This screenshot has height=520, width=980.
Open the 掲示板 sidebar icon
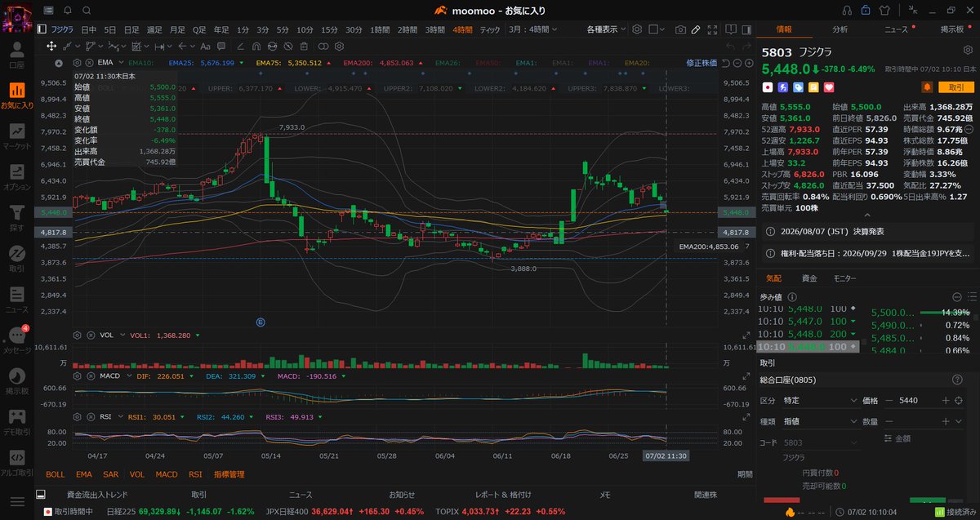coord(16,380)
